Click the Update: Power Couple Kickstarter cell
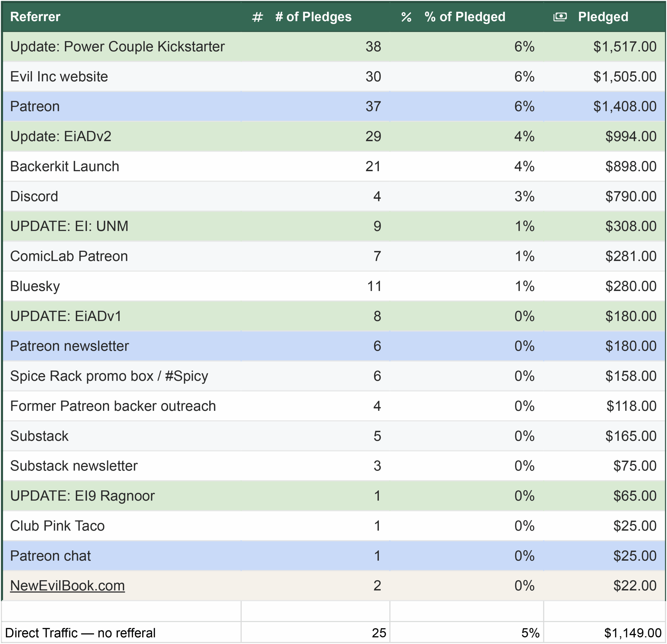667x644 pixels. (118, 47)
